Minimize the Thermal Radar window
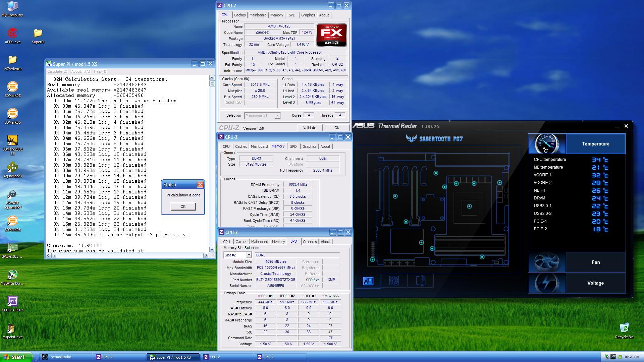The image size is (644, 362). tap(617, 126)
